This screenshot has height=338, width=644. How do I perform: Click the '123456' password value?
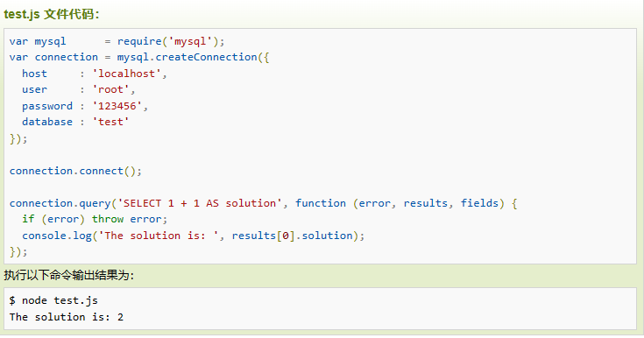click(117, 106)
